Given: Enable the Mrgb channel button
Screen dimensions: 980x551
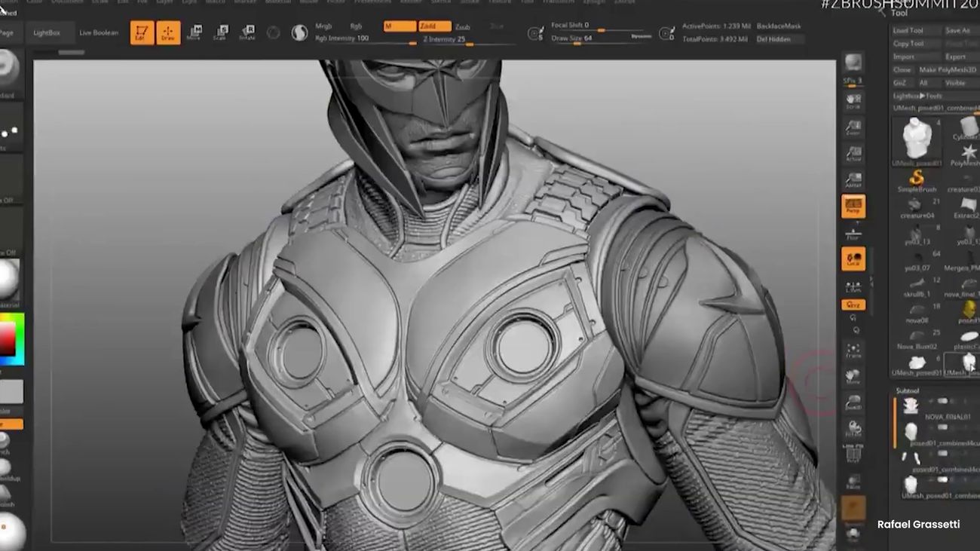Looking at the screenshot, I should pyautogui.click(x=323, y=26).
